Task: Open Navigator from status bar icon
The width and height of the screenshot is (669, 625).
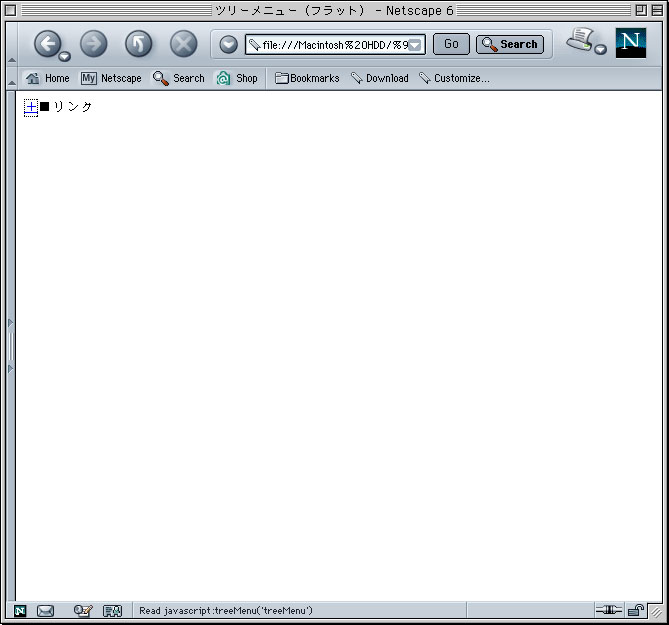Action: click(20, 611)
